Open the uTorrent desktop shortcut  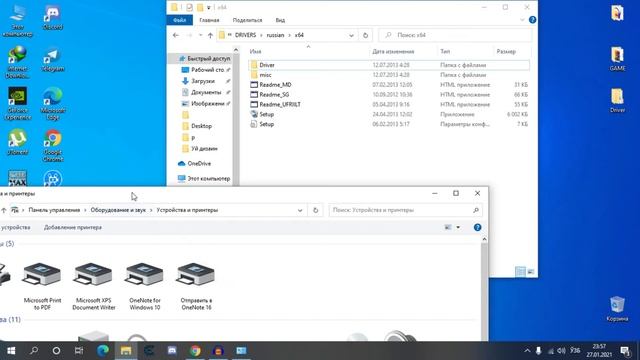click(18, 142)
